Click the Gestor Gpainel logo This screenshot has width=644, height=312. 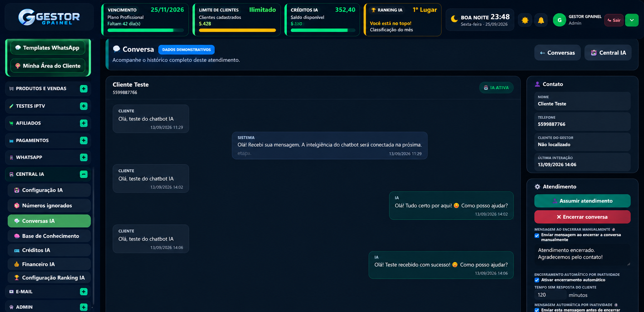(49, 17)
